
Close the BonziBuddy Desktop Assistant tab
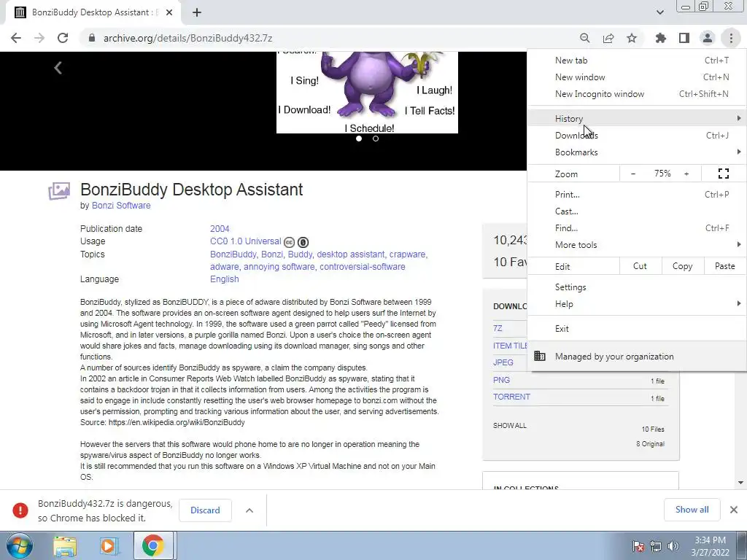pyautogui.click(x=169, y=12)
